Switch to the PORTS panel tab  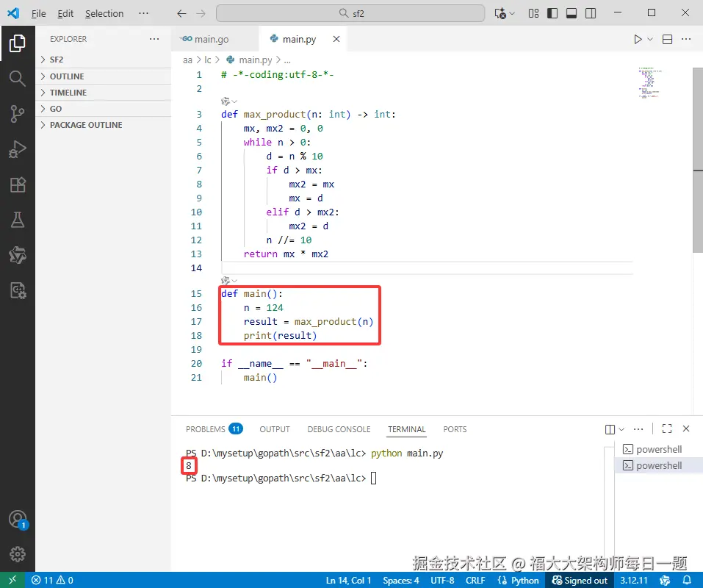pos(455,429)
